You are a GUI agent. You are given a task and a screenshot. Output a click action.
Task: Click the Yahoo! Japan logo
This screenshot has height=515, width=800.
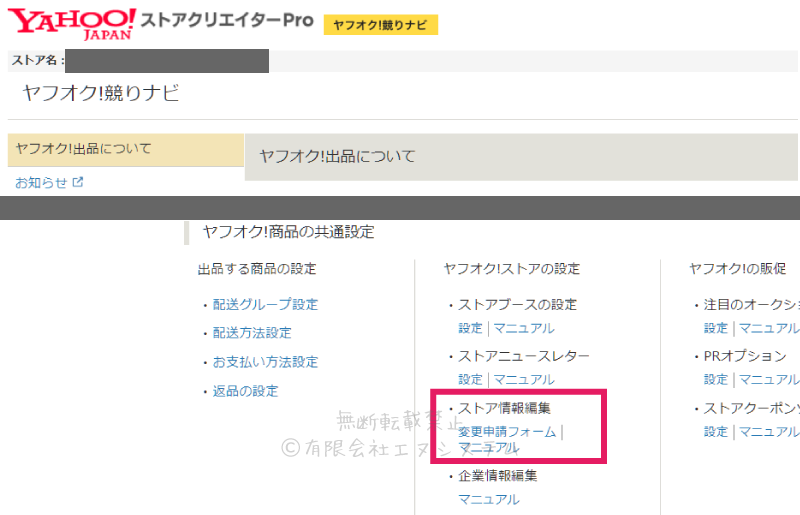71,23
